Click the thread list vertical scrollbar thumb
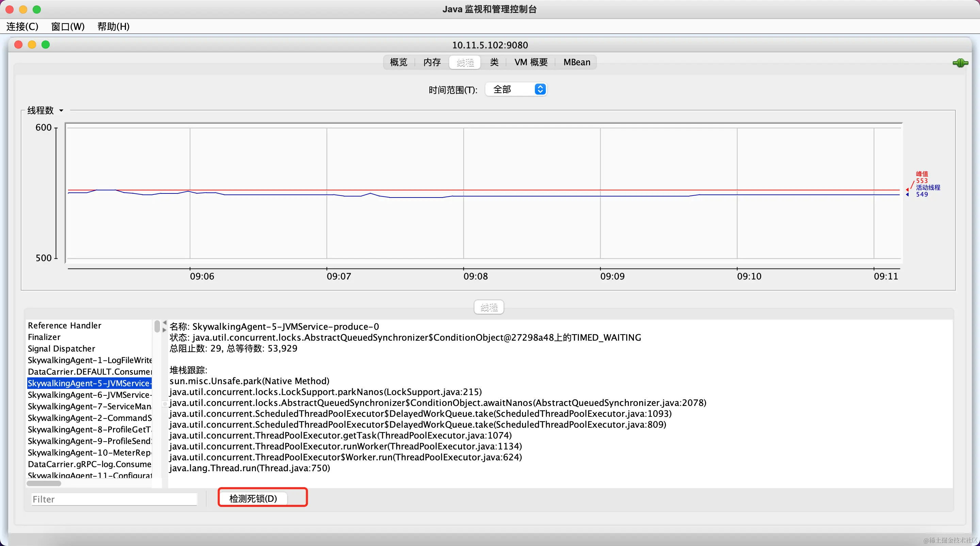Viewport: 980px width, 546px height. coord(157,327)
